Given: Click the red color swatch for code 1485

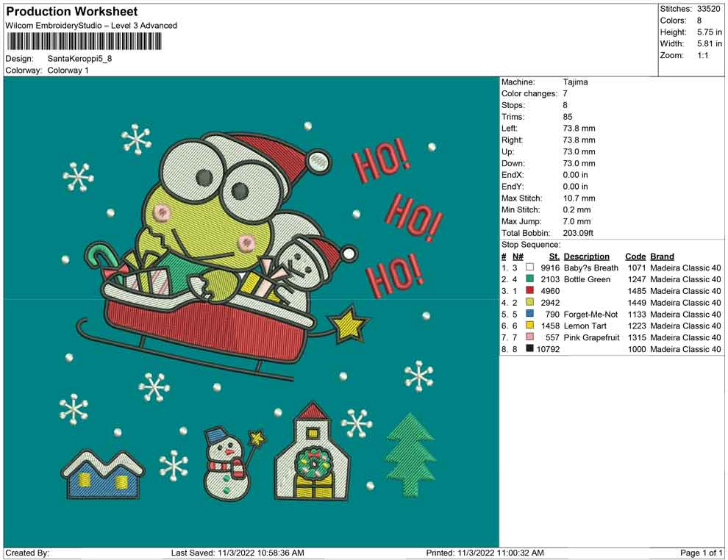Looking at the screenshot, I should pyautogui.click(x=529, y=290).
